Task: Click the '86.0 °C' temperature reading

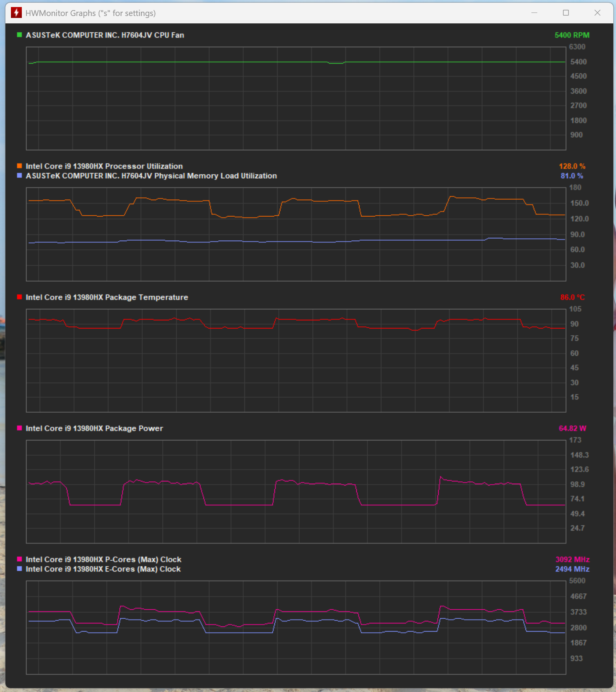Action: tap(572, 297)
